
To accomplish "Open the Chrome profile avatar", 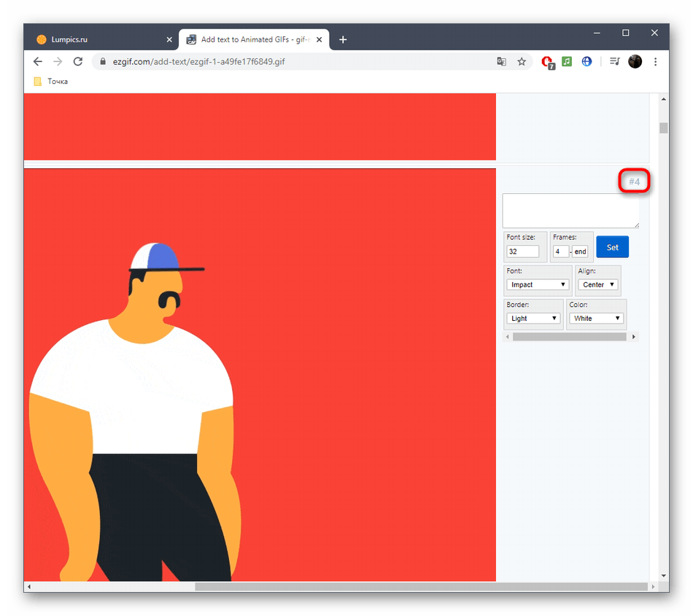I will point(635,62).
